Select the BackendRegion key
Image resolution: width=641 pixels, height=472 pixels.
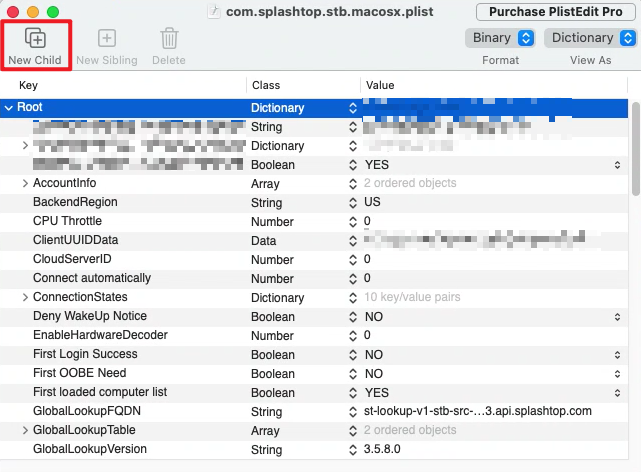(75, 202)
